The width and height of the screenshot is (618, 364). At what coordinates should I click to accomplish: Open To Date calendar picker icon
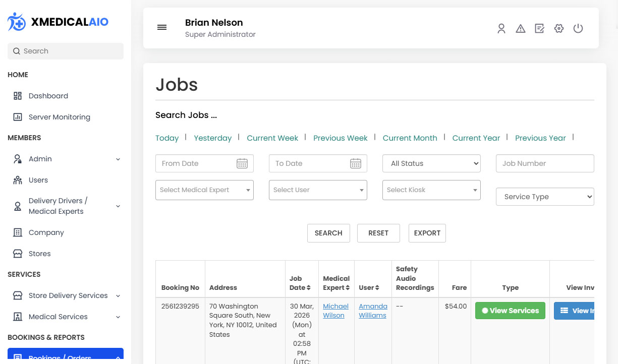point(356,163)
